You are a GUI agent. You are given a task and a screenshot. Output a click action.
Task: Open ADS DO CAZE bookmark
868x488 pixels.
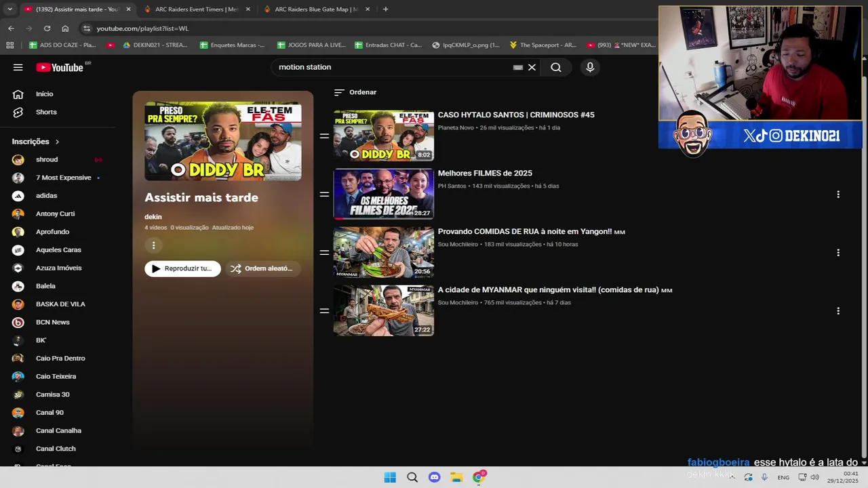[x=62, y=45]
